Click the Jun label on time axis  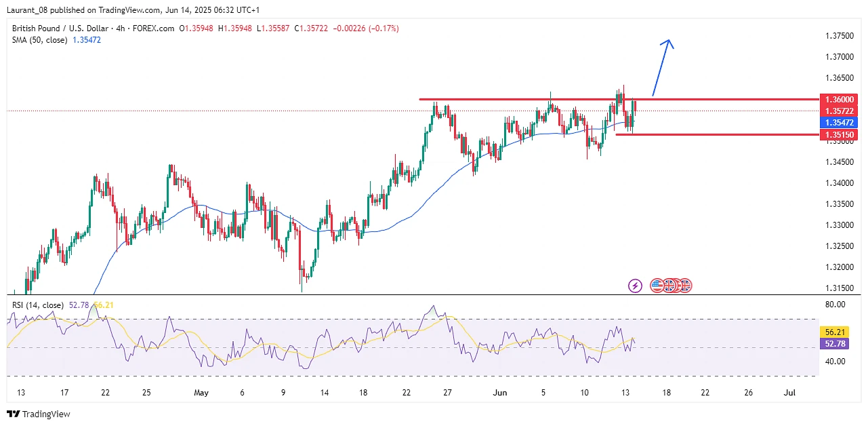pyautogui.click(x=499, y=393)
